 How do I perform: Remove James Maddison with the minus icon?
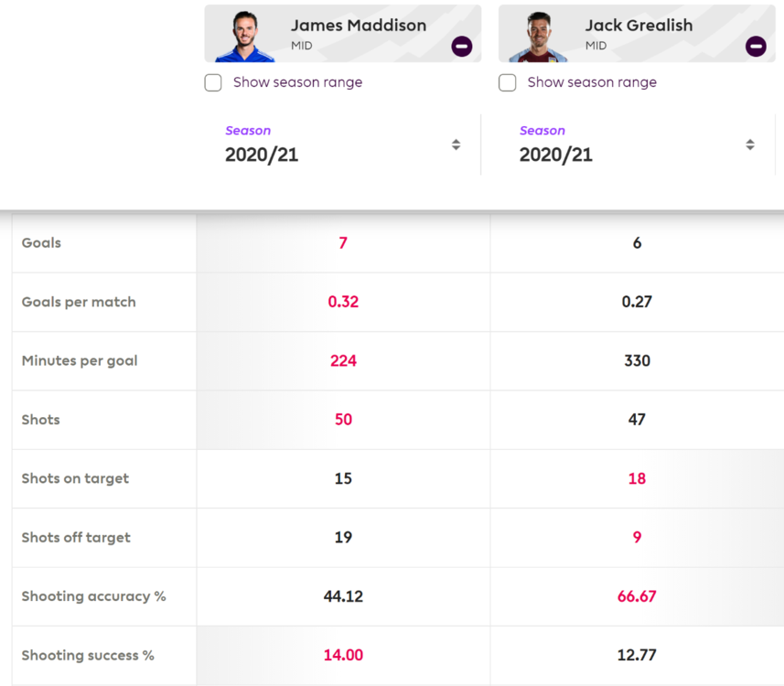[x=461, y=47]
